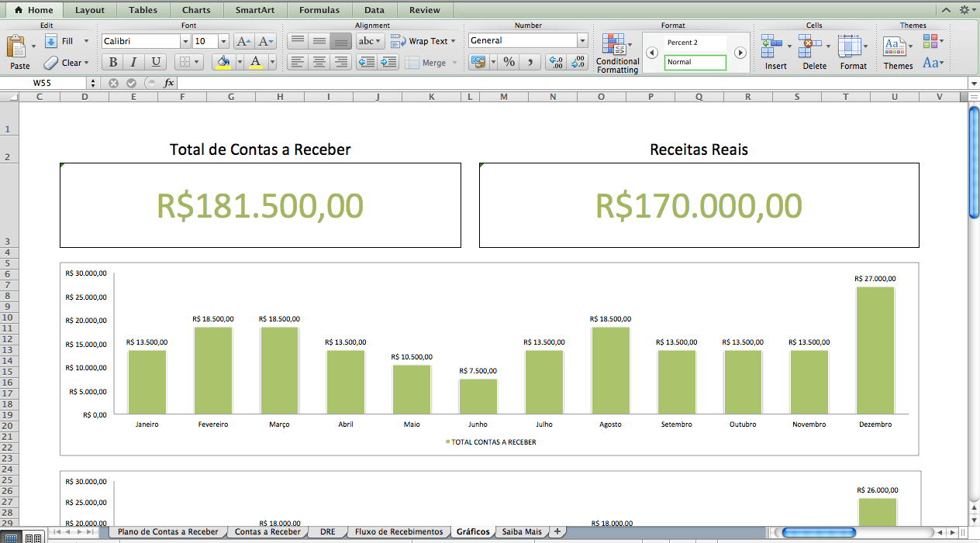Add a new sheet with the plus button
The image size is (980, 543).
pyautogui.click(x=557, y=531)
